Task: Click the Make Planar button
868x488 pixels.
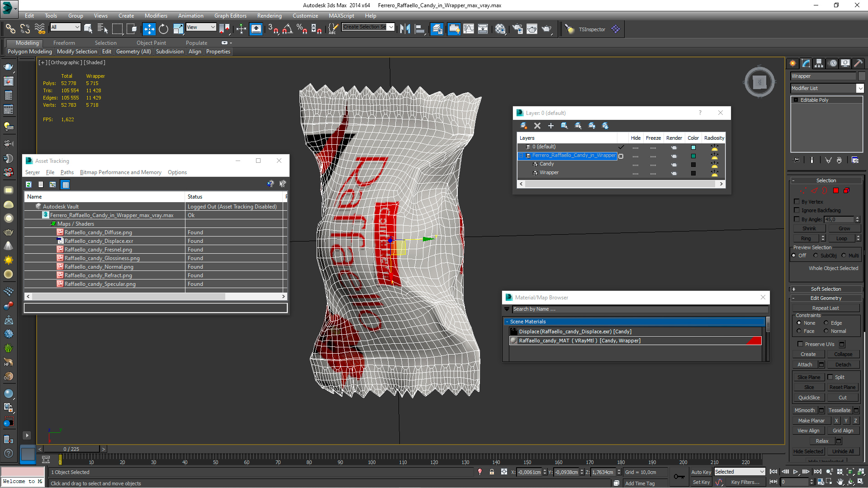Action: coord(811,421)
